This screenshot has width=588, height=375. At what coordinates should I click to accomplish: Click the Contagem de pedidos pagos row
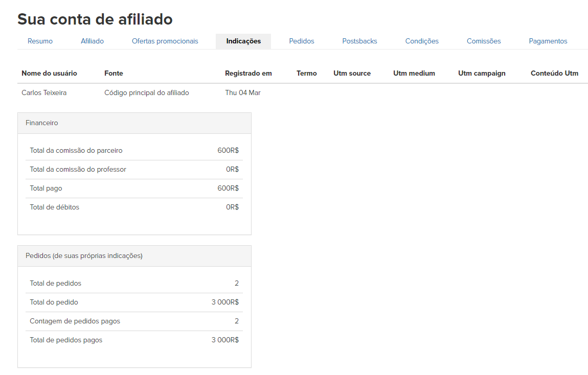point(134,321)
